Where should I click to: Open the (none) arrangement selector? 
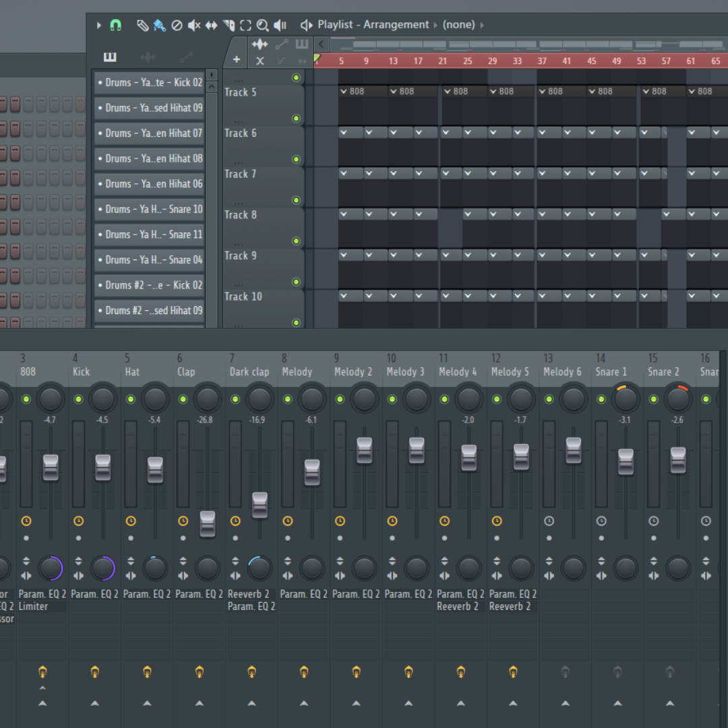tap(459, 24)
